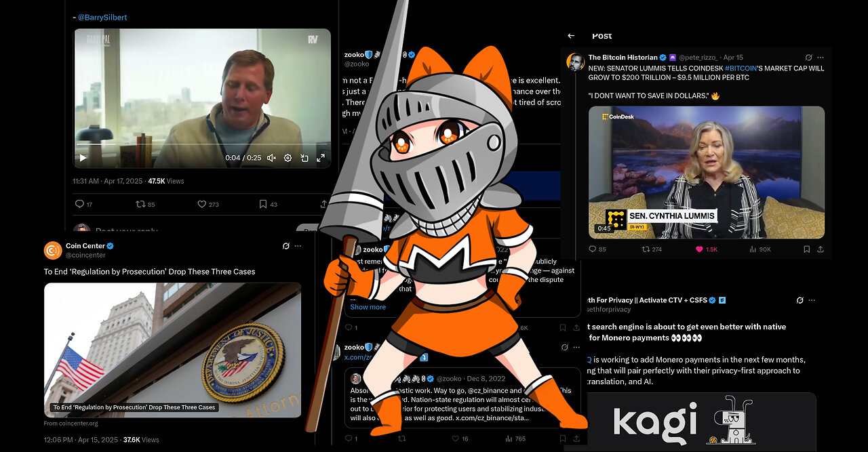
Task: Bookmark zooko post below Show more
Action: coord(564,327)
